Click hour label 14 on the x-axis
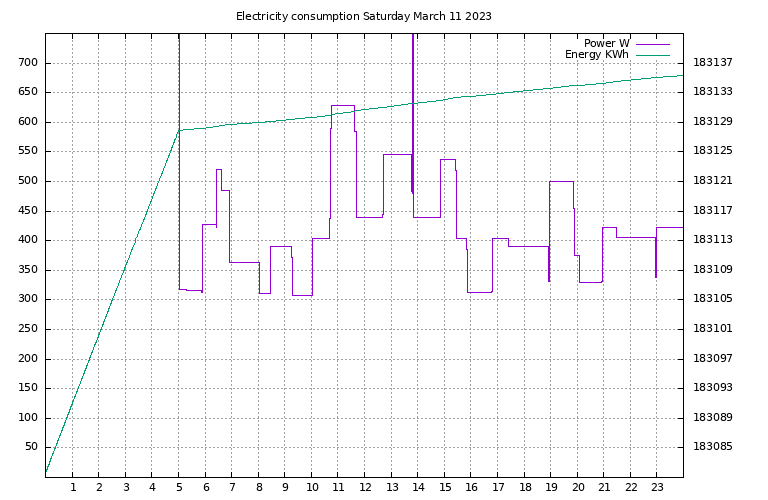 [x=418, y=488]
